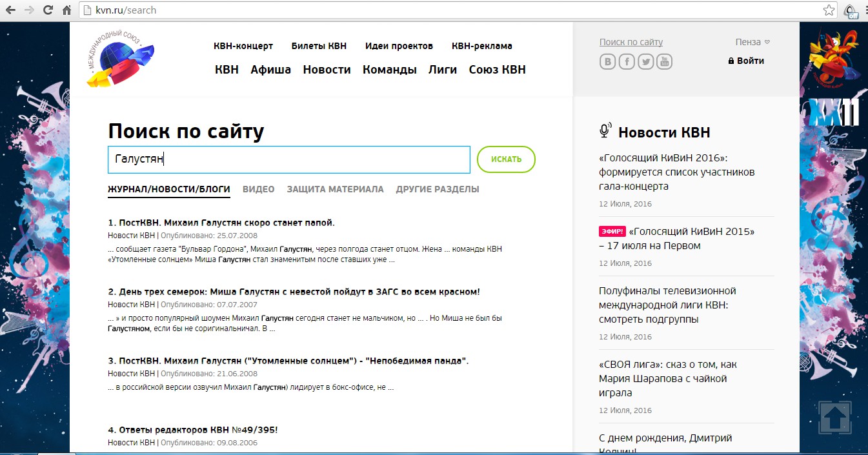Click the microphone icon near Новости КВН
The height and width of the screenshot is (455, 868).
605,131
